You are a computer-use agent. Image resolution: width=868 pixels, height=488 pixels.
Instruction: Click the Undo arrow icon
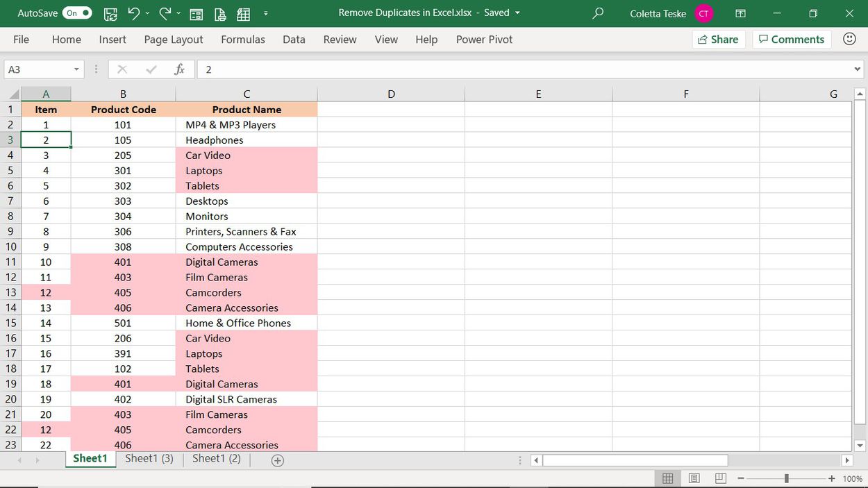[x=133, y=13]
